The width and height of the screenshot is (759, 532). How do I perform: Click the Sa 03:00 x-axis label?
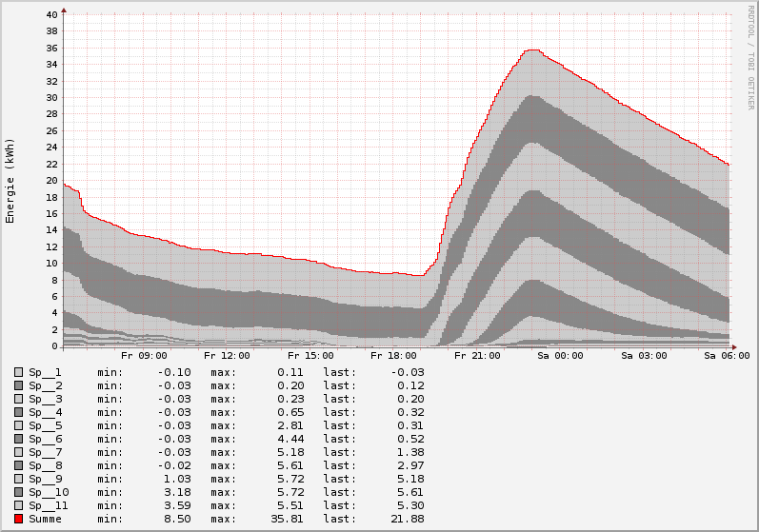pyautogui.click(x=645, y=355)
